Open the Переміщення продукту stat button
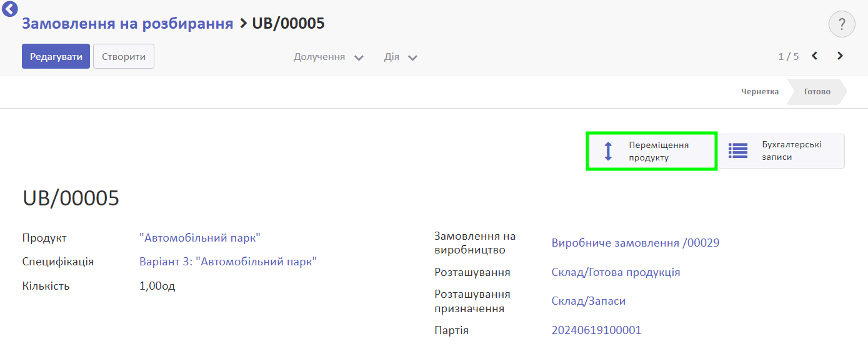 (x=652, y=151)
